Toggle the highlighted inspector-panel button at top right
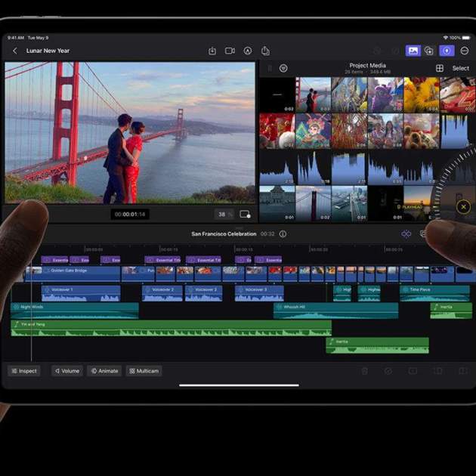Image resolution: width=476 pixels, height=476 pixels. pos(447,51)
